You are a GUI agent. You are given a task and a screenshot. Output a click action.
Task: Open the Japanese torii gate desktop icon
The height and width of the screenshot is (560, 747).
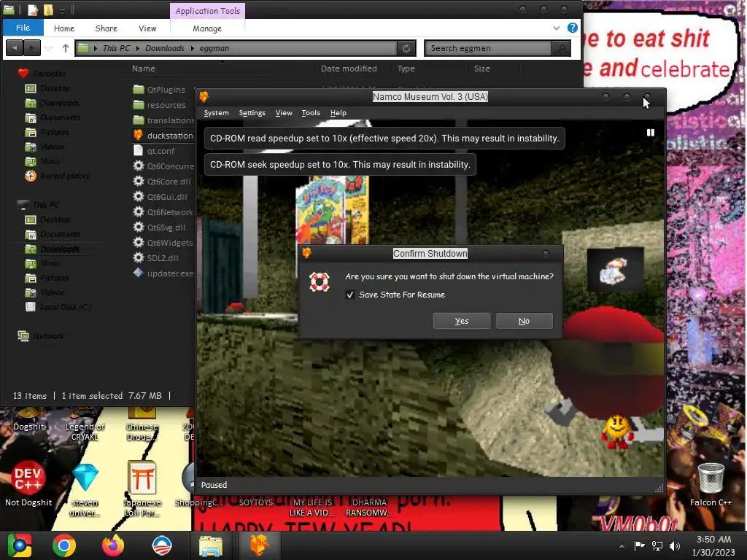tap(142, 489)
